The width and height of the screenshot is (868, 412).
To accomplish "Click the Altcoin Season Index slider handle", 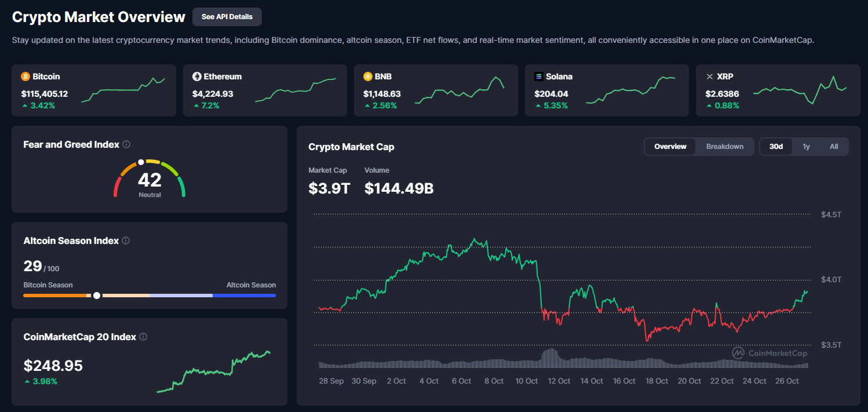I will point(97,296).
